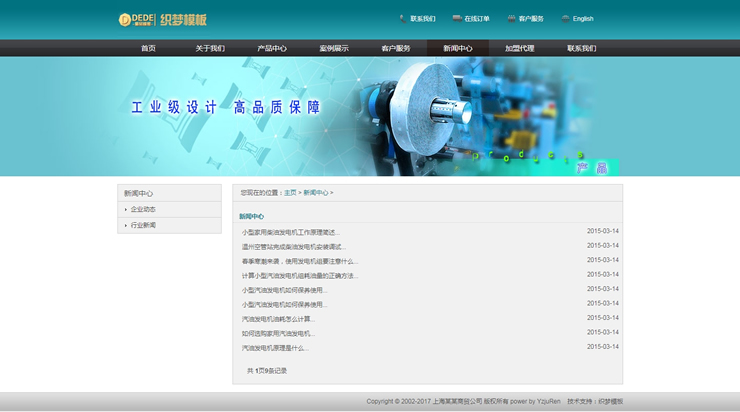Screen dimensions: 740x412
Task: Click 新闻中心 in the breadcrumb path
Action: pyautogui.click(x=315, y=193)
